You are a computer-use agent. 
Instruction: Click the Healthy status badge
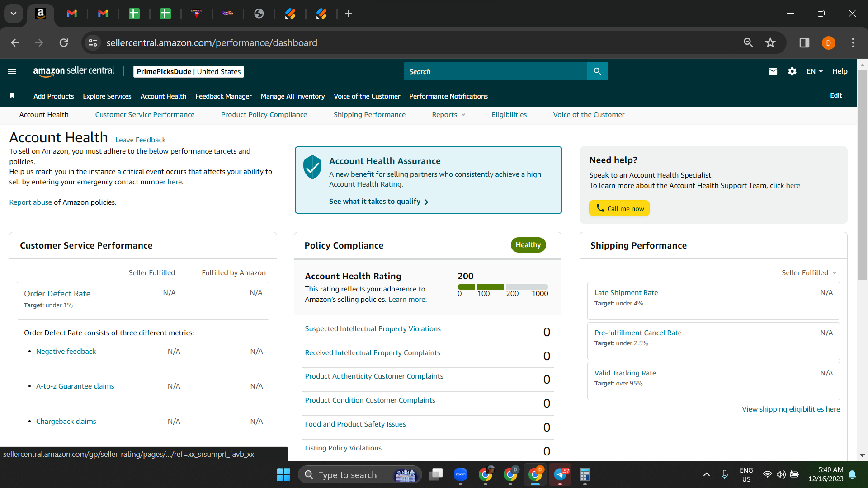click(528, 245)
